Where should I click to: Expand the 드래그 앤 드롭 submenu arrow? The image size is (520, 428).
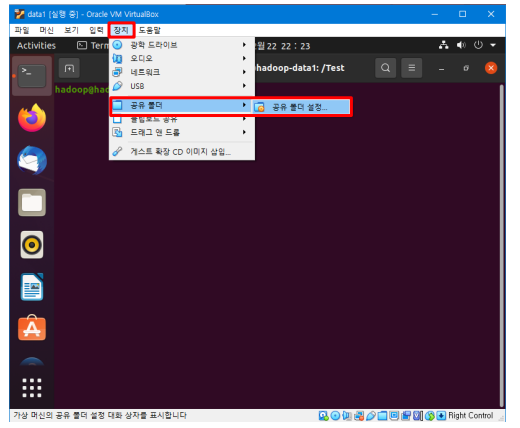point(244,132)
